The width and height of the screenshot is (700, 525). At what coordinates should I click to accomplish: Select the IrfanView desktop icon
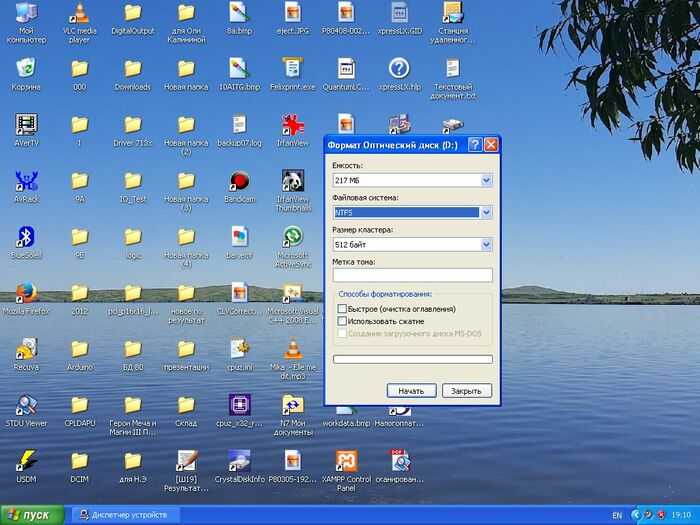pos(292,125)
